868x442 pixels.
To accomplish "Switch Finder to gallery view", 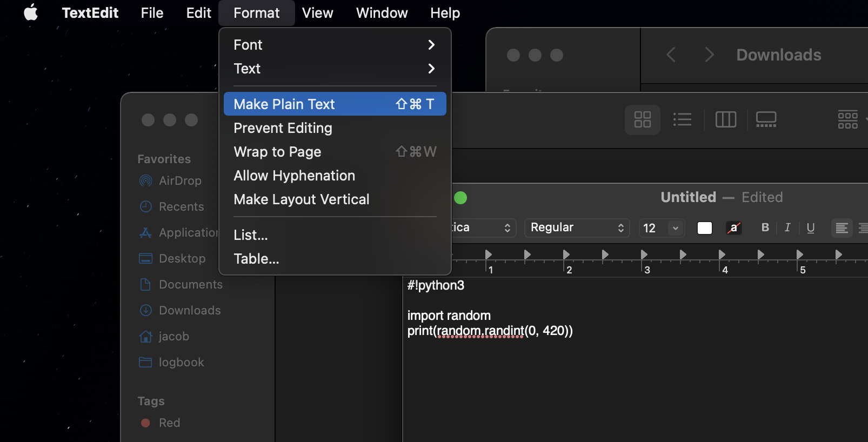I will coord(766,119).
